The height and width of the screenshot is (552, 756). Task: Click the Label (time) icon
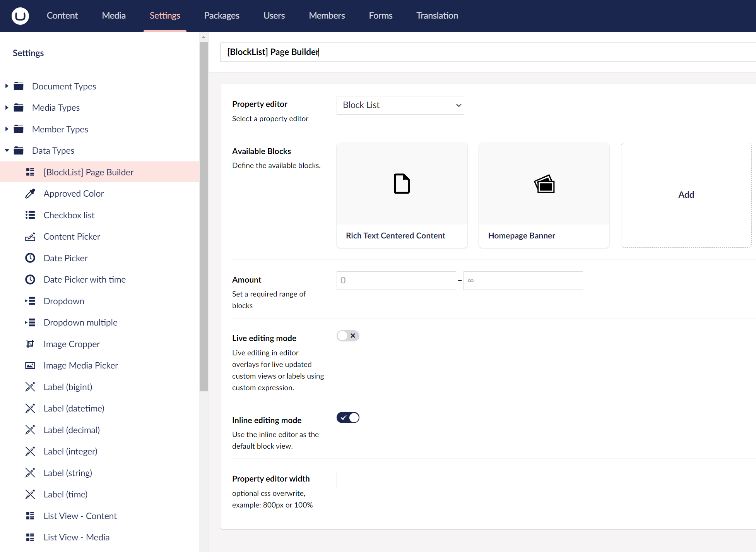click(30, 494)
